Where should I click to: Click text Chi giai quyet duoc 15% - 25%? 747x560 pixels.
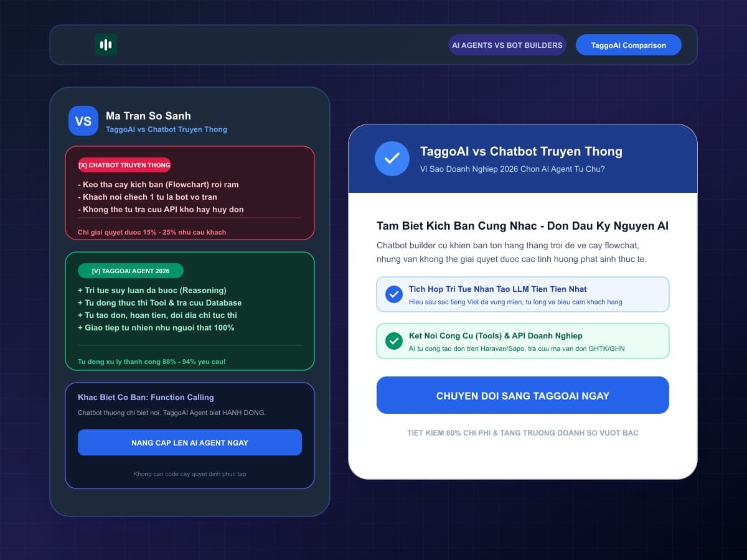click(152, 232)
